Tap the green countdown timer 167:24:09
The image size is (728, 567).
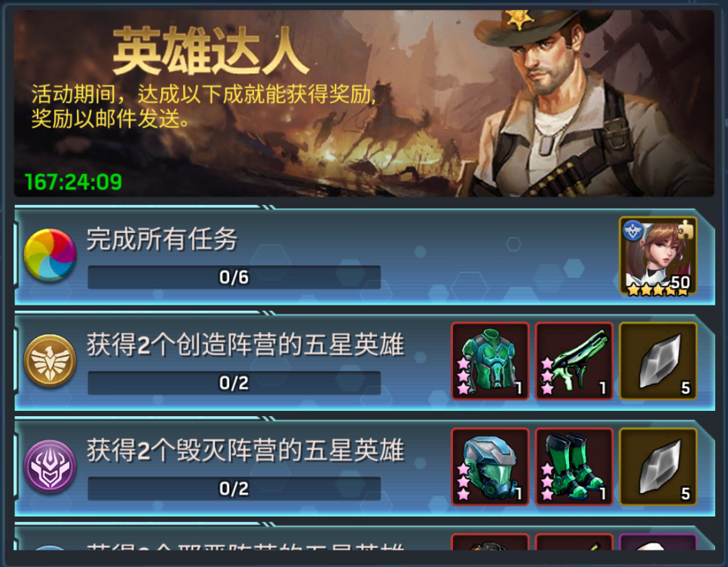[x=73, y=182]
